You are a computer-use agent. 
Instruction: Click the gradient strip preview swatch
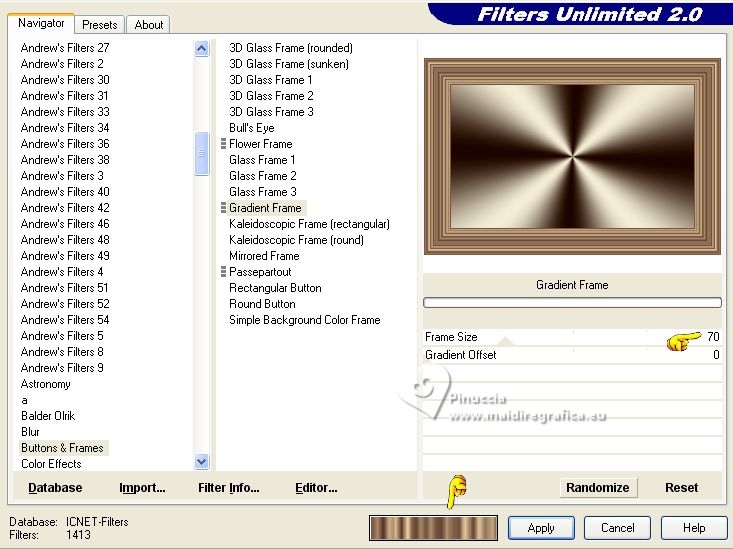pos(433,528)
